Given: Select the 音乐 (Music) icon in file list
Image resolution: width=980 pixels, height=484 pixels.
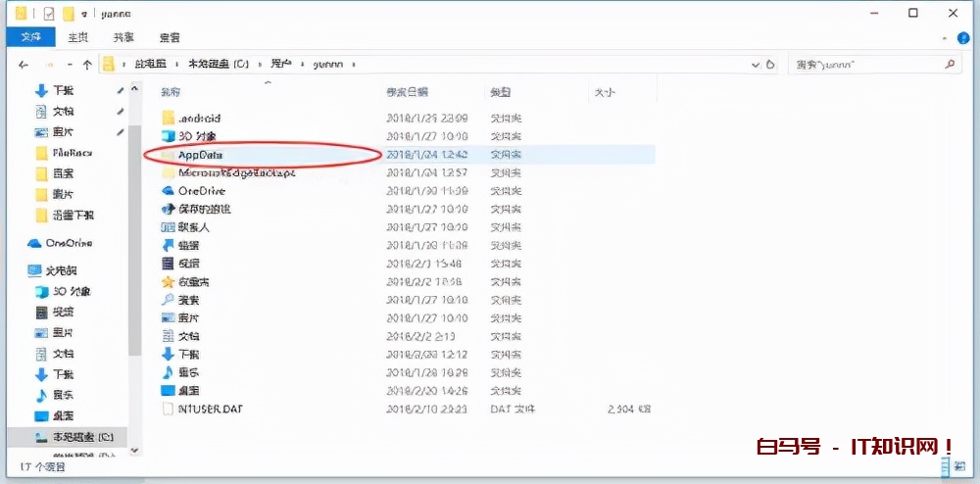Looking at the screenshot, I should point(168,373).
